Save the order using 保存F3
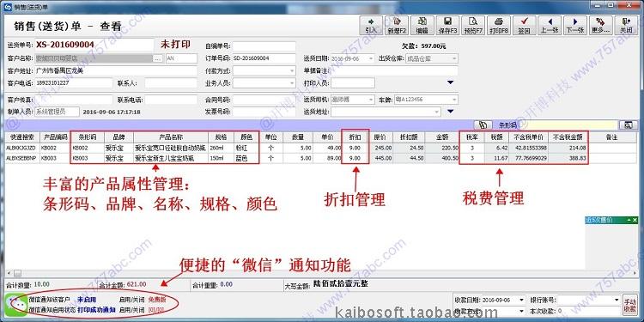 tap(447, 26)
